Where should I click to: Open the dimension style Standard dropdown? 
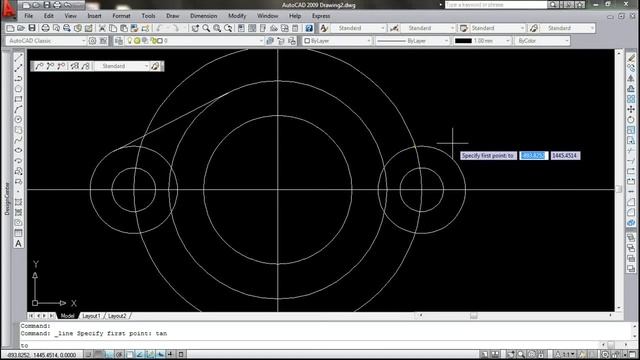428,28
